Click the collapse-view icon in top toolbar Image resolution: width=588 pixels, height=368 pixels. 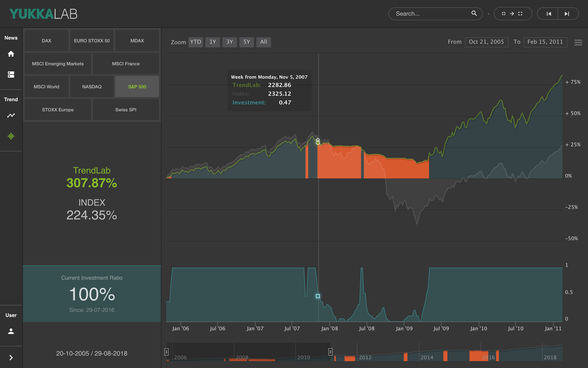click(x=503, y=14)
